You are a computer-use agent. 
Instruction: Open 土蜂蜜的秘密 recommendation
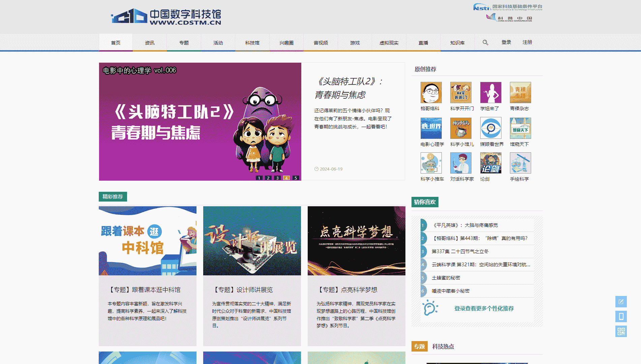tap(446, 278)
